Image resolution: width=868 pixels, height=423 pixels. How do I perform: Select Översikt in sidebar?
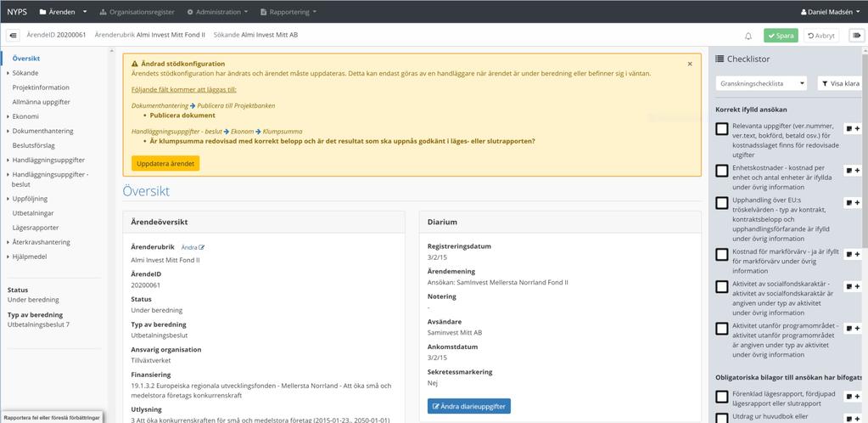(26, 59)
